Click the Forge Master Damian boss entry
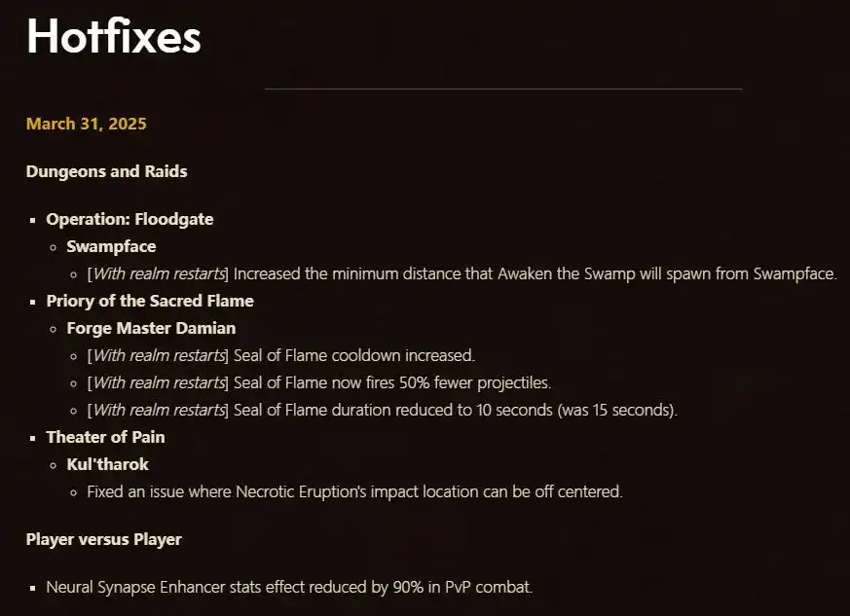 tap(151, 328)
